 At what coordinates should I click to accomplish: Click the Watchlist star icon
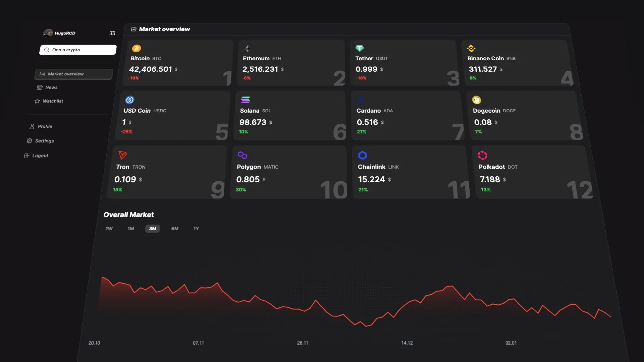coord(37,101)
